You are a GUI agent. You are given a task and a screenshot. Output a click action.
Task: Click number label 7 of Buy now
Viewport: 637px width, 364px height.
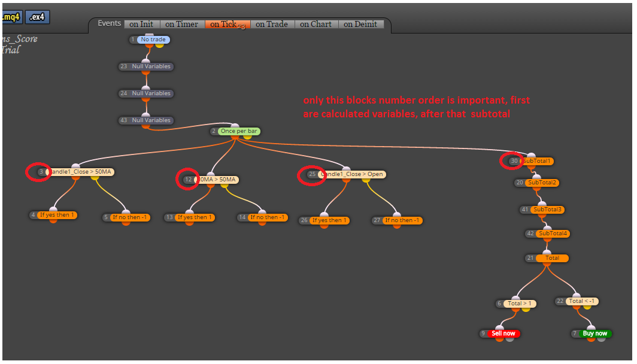575,333
